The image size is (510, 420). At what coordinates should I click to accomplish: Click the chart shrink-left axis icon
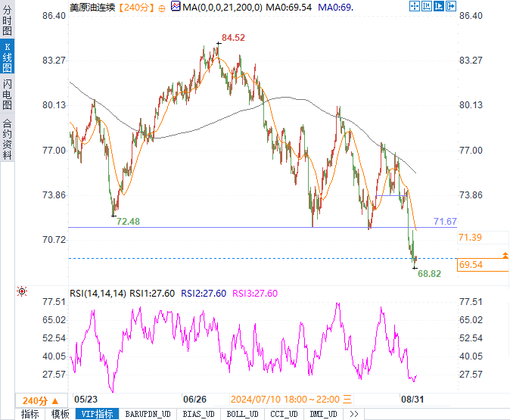(x=427, y=6)
